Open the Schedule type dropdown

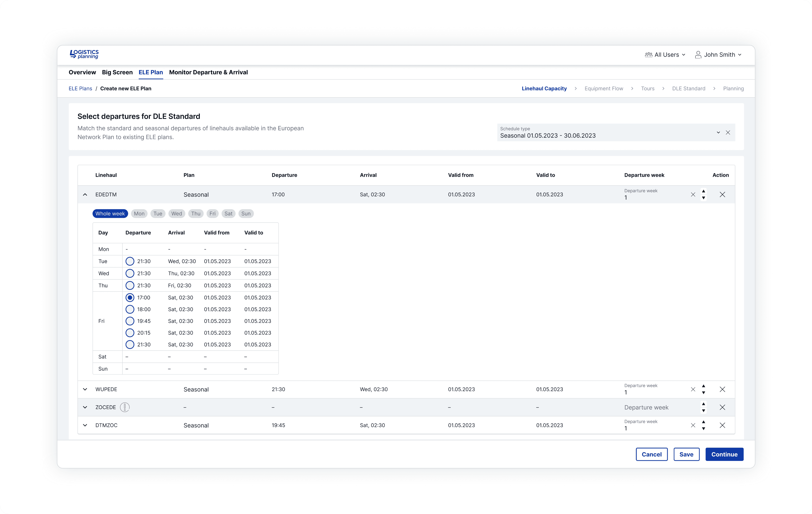tap(718, 133)
